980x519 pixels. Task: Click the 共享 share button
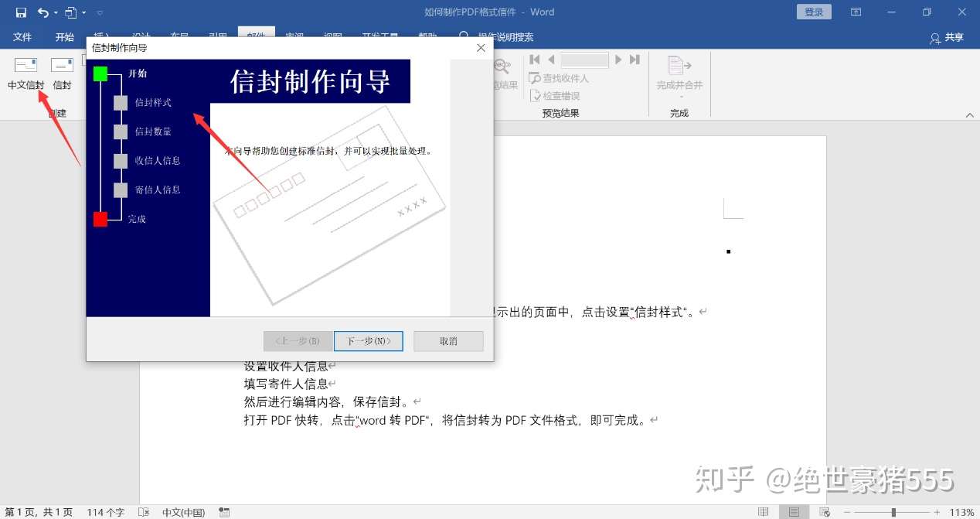pos(948,37)
